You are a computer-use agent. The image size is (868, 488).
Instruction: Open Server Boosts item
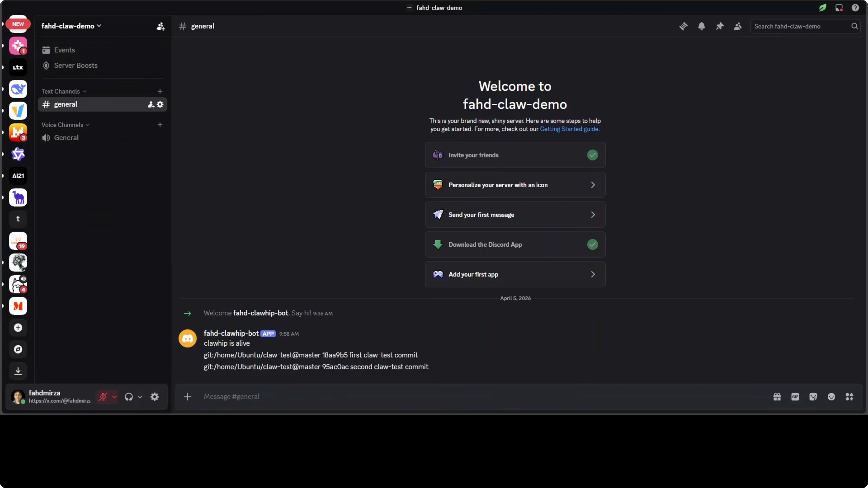[x=75, y=65]
